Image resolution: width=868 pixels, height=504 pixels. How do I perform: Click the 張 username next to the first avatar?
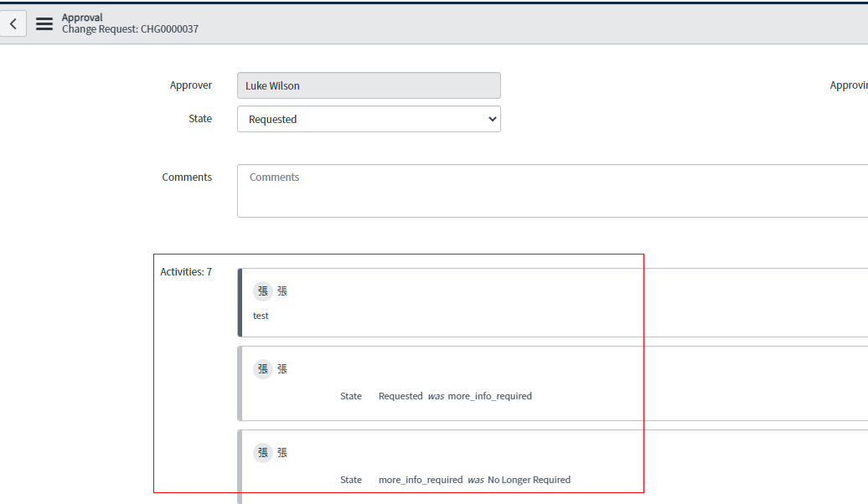click(282, 291)
